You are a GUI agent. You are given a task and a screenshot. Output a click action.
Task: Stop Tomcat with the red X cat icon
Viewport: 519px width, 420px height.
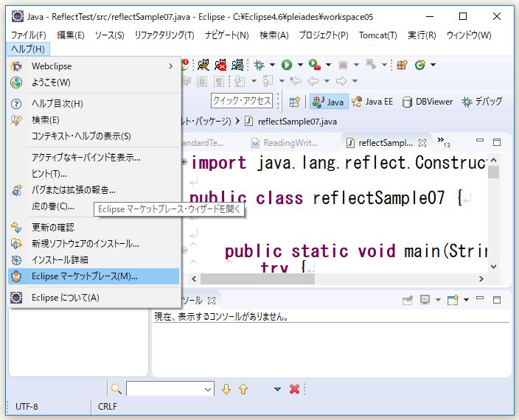(220, 65)
